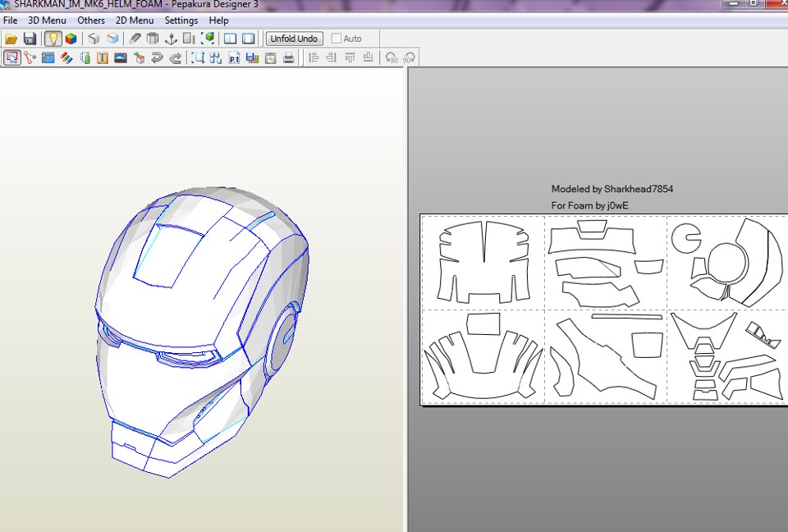Image resolution: width=788 pixels, height=532 pixels.
Task: Choose the Select and Move arrow tool
Action: click(12, 57)
